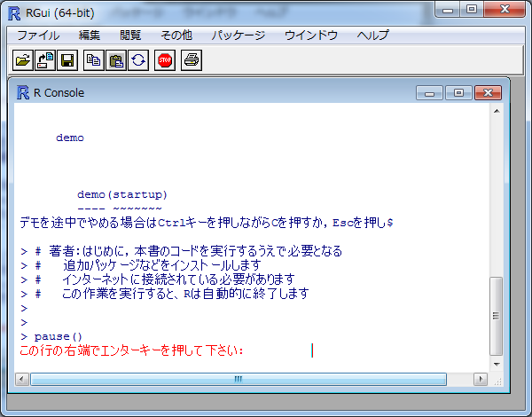Paste clipboard toolbar icon

click(x=116, y=60)
